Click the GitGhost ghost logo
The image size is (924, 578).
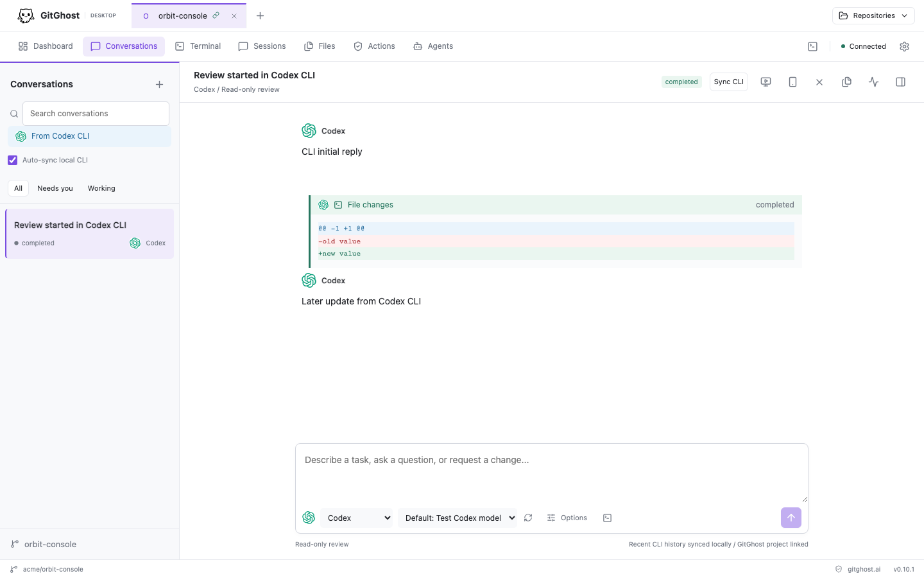pos(26,15)
